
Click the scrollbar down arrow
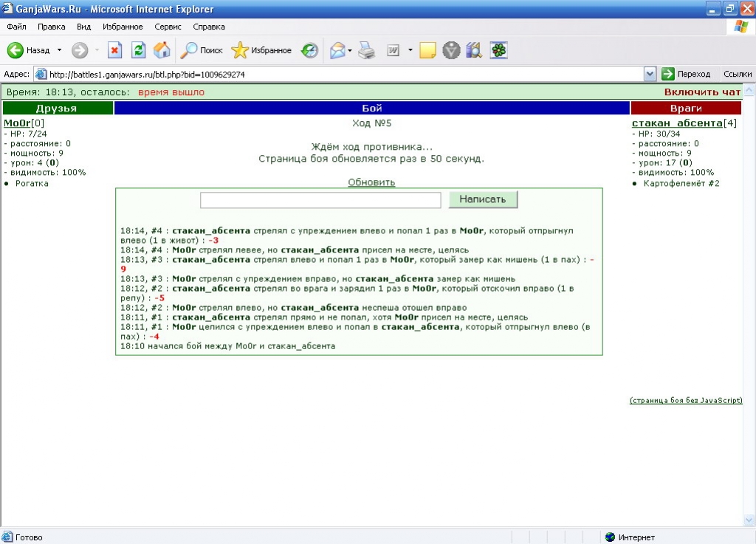749,520
